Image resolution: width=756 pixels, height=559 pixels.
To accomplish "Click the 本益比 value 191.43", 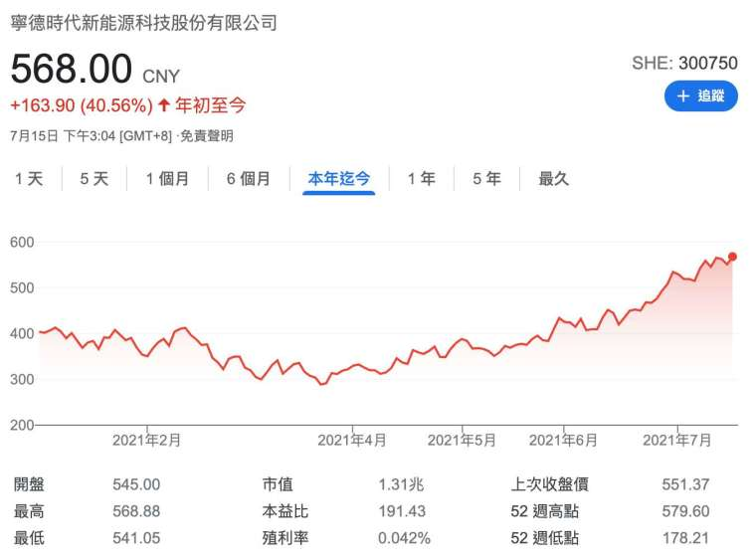I will [402, 511].
